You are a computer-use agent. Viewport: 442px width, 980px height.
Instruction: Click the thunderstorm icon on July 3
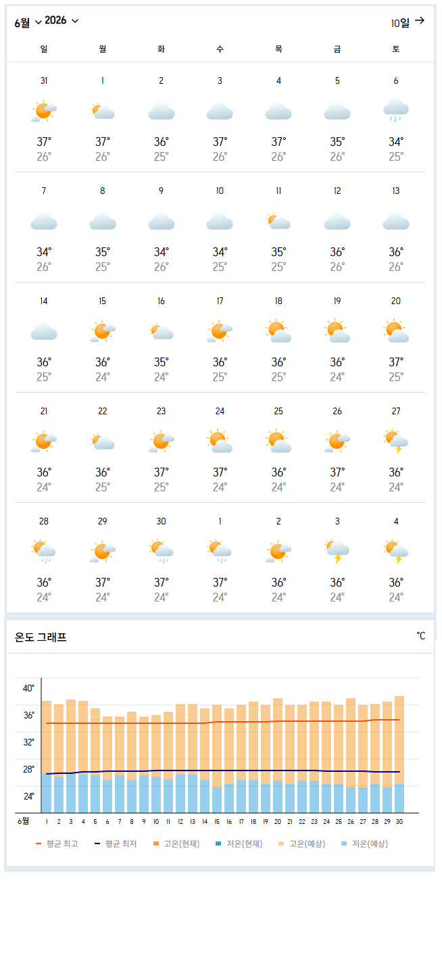point(337,551)
